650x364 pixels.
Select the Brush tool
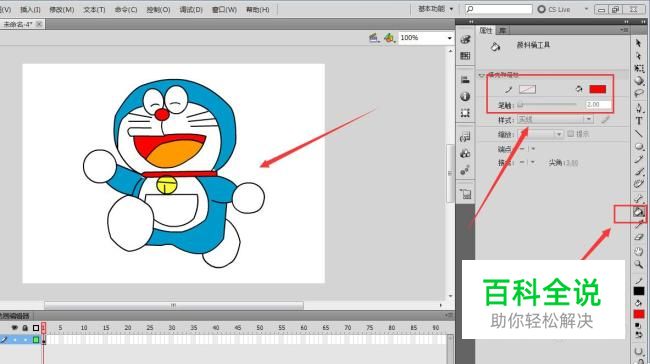(639, 172)
